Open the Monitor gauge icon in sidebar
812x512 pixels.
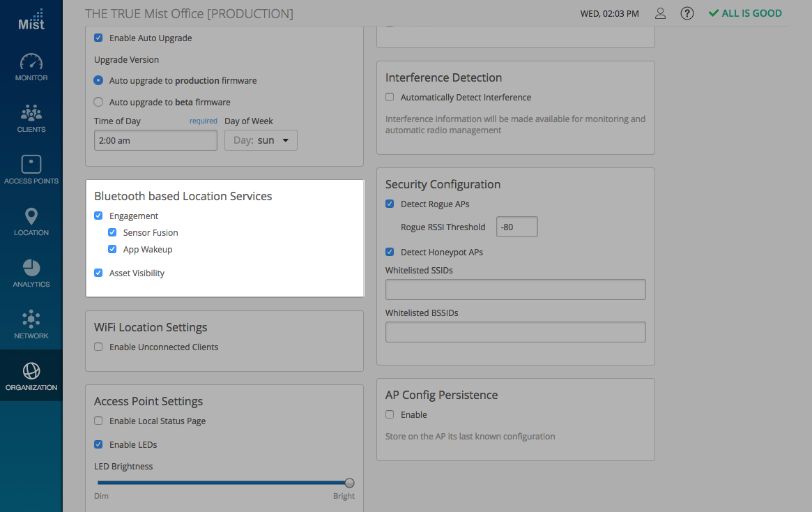(x=31, y=62)
